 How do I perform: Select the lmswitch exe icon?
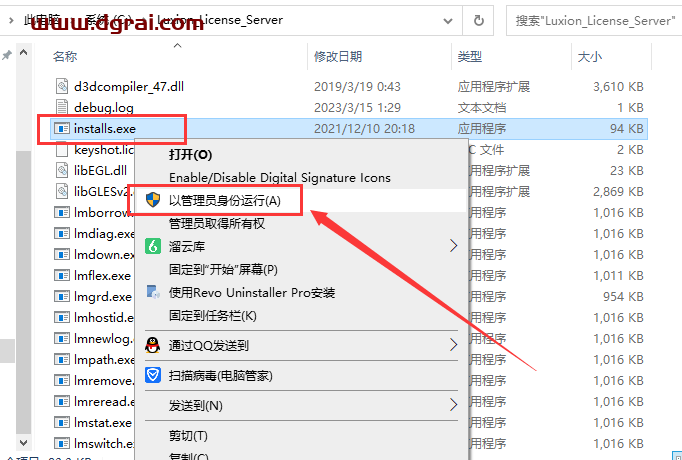(x=62, y=443)
